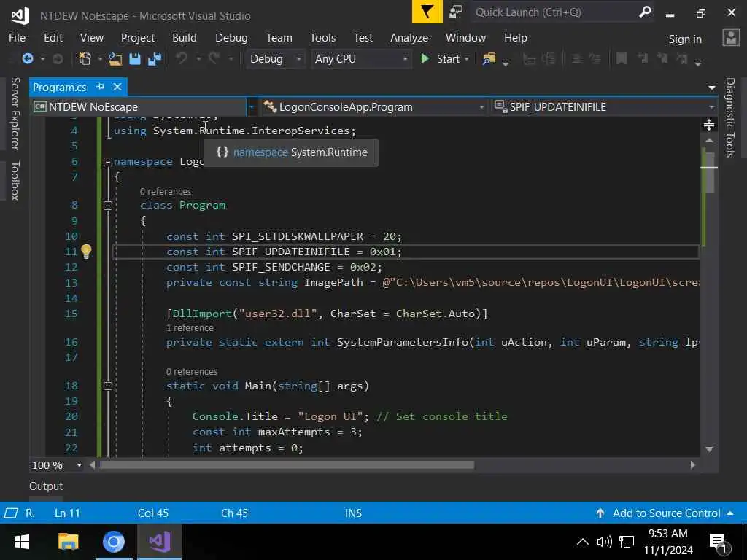
Task: Click the volume speaker tray icon
Action: [604, 542]
